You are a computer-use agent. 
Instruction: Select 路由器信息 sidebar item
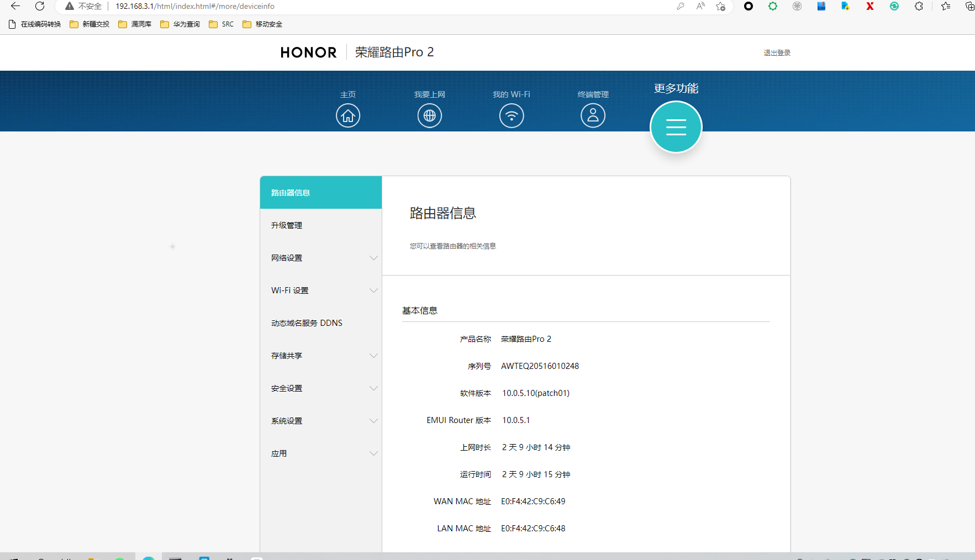321,193
